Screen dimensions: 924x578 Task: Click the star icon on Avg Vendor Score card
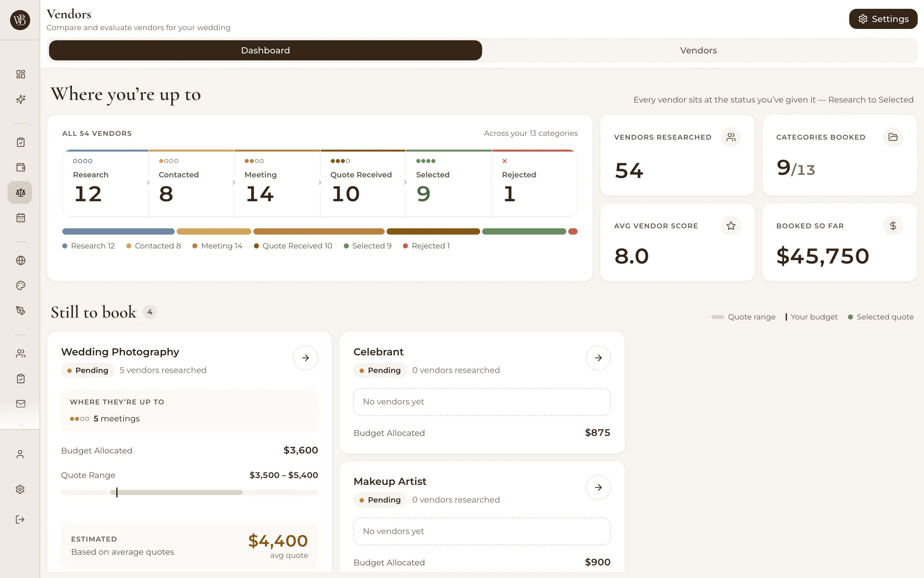point(731,226)
